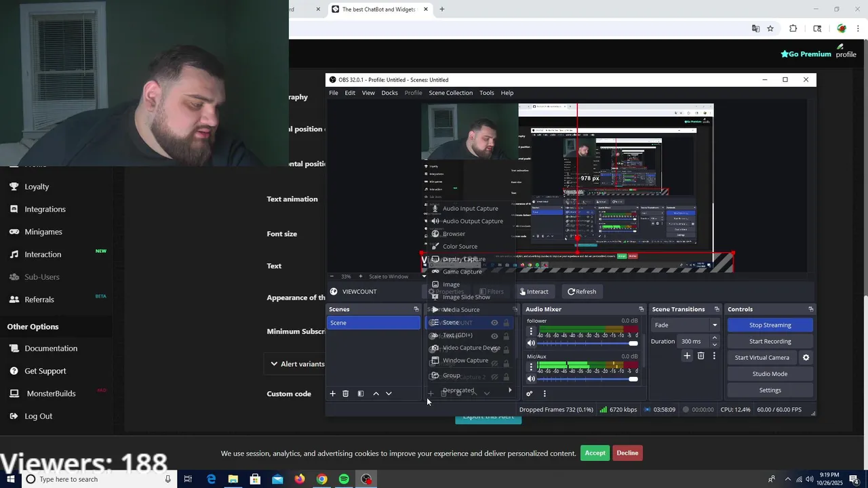Expand Alert variants section
The height and width of the screenshot is (488, 868).
(x=297, y=364)
